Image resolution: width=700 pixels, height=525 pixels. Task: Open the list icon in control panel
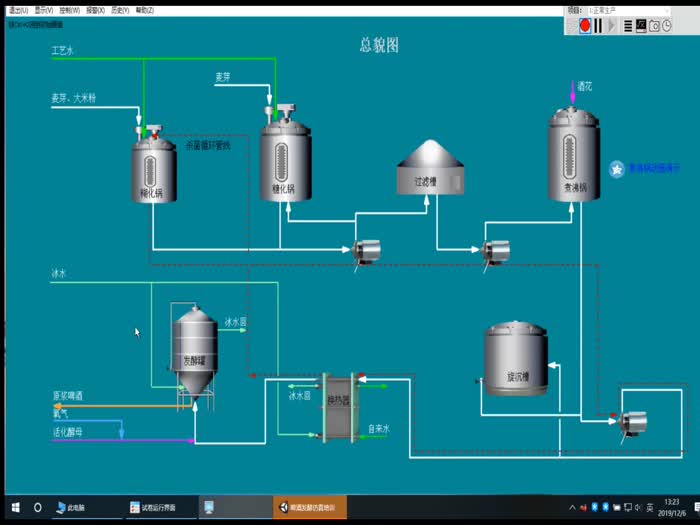tap(627, 26)
